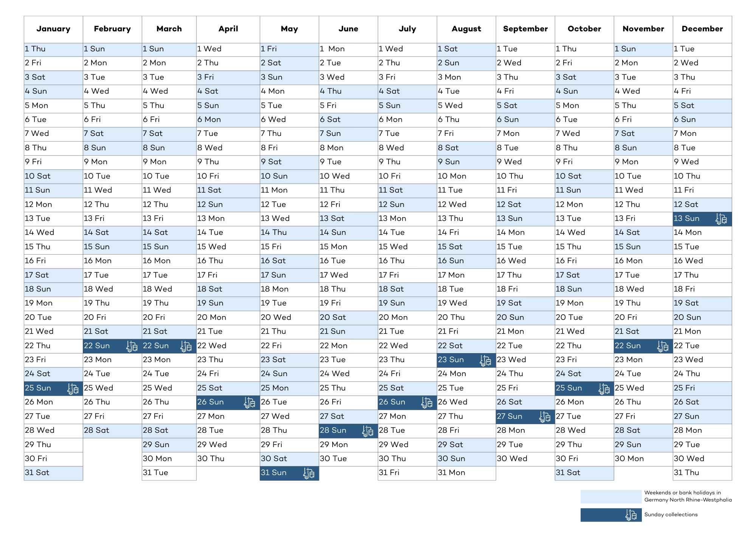This screenshot has height=534, width=756.
Task: Select the collection icon on August 23
Action: [x=485, y=360]
